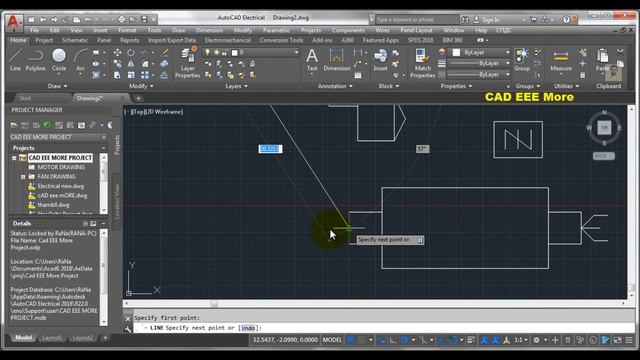Expand the Layers panel
The image size is (640, 360).
click(236, 86)
